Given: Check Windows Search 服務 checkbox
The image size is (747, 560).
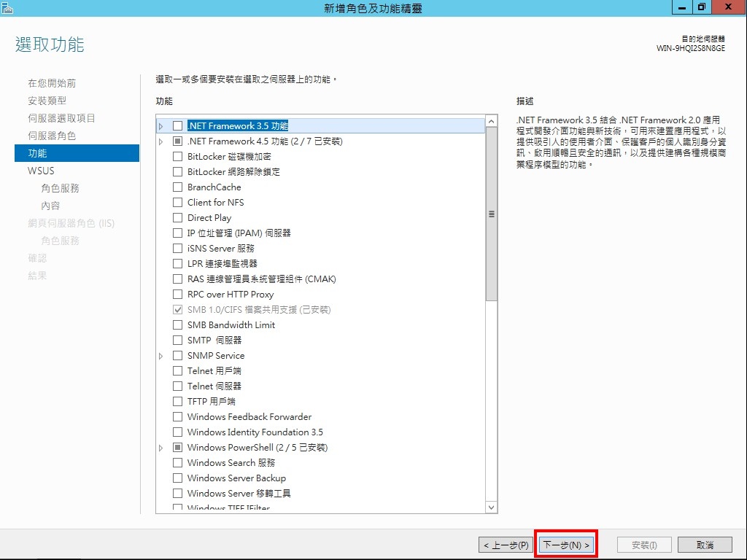Looking at the screenshot, I should tap(178, 462).
